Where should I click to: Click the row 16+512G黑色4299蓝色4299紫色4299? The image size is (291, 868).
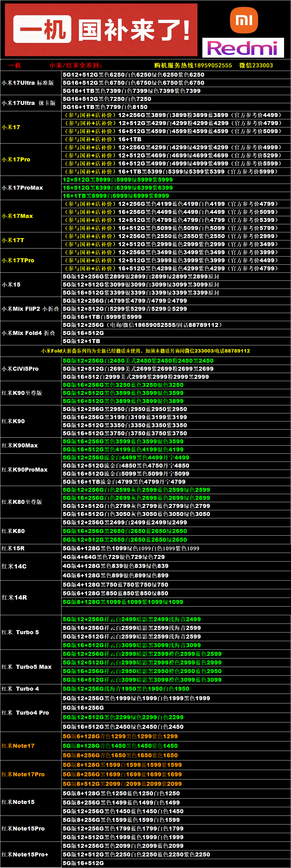tap(176, 269)
